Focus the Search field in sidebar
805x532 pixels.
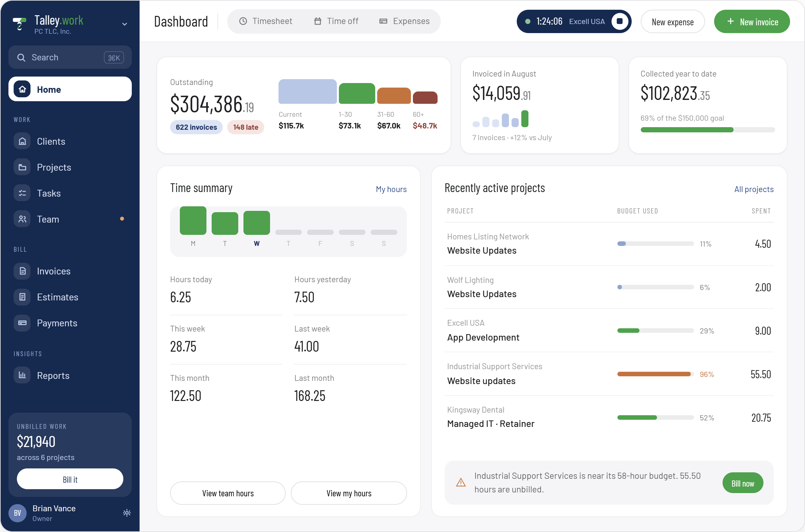tap(70, 57)
